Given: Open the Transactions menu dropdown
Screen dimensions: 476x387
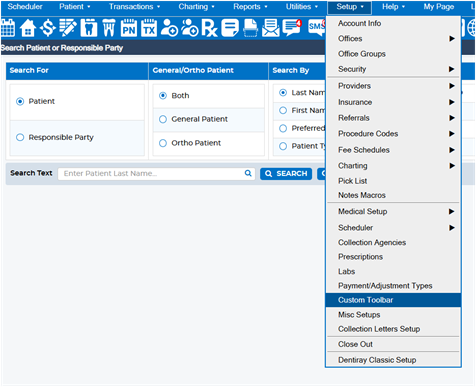Looking at the screenshot, I should pyautogui.click(x=134, y=7).
